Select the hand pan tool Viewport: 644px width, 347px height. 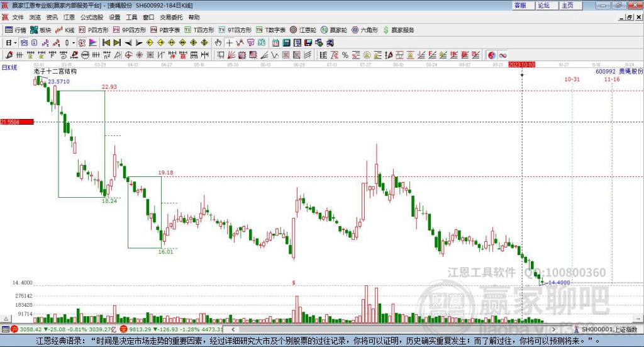click(218, 43)
